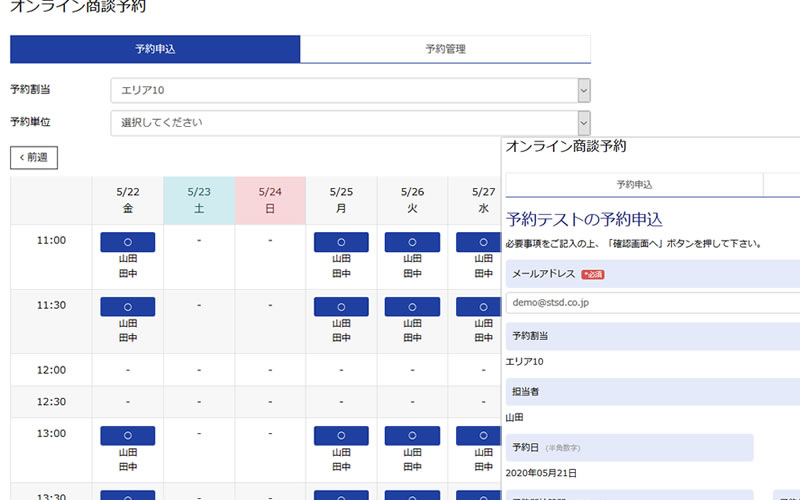Click the エリア10 value in the form
Viewport: 800px width, 500px height.
524,362
